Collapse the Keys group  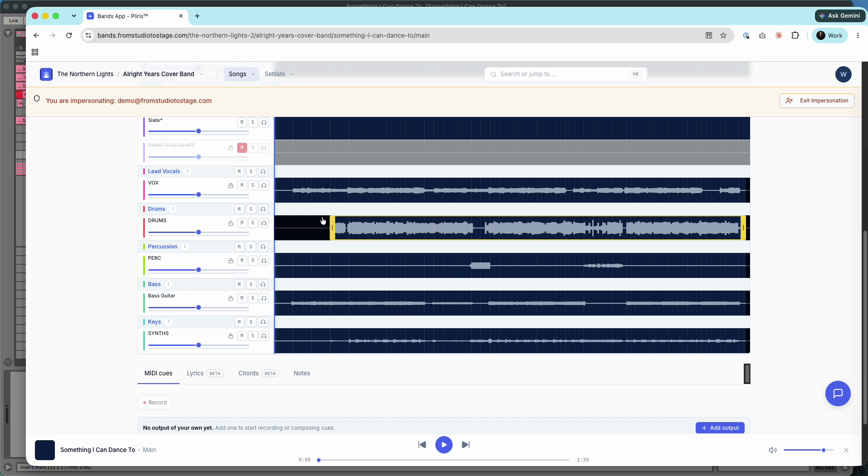coord(154,322)
